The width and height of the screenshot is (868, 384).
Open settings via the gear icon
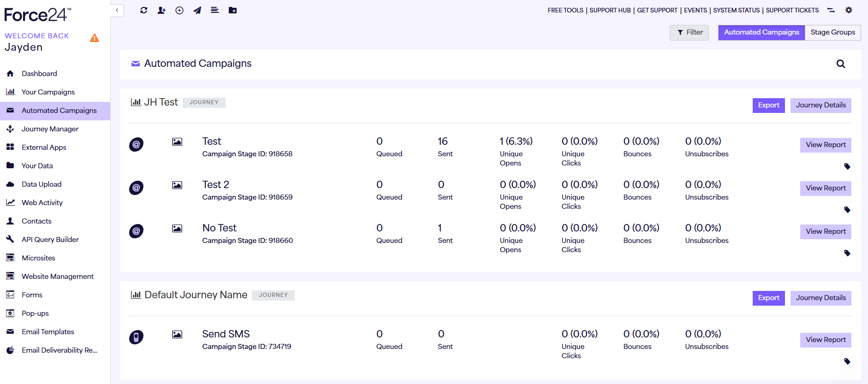(849, 10)
